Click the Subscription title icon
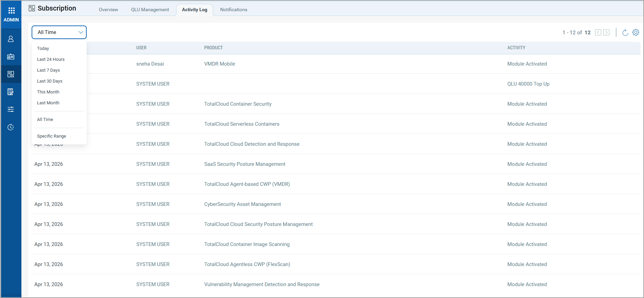The image size is (644, 298). 32,8
